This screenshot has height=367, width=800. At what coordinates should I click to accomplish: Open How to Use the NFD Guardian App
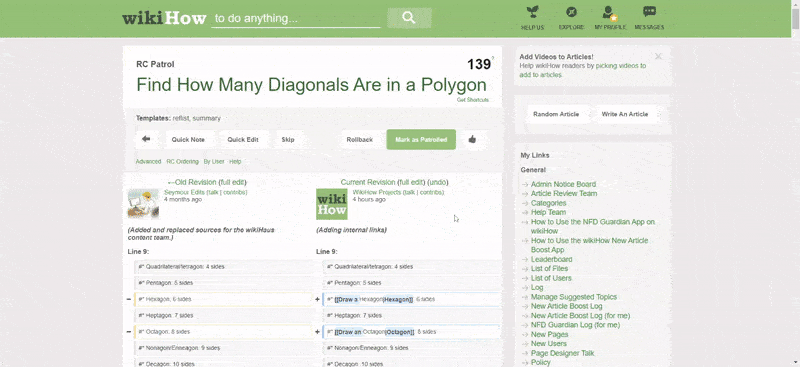coord(593,227)
